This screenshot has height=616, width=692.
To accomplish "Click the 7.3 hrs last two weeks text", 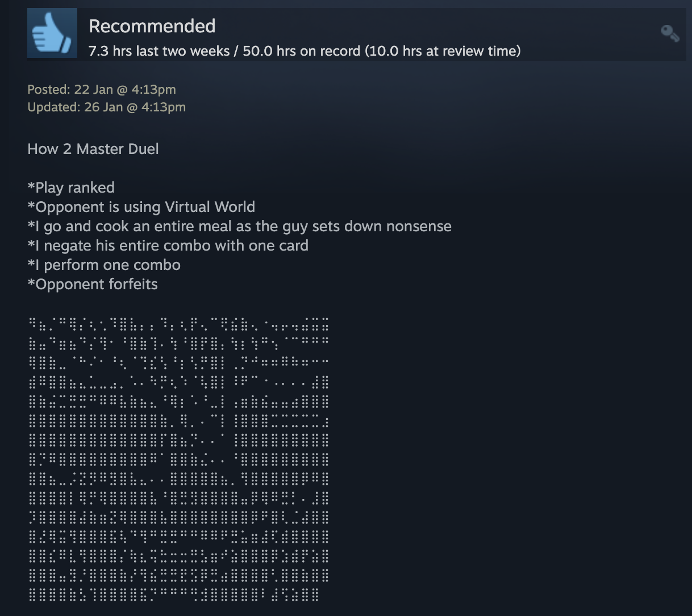I will point(159,51).
